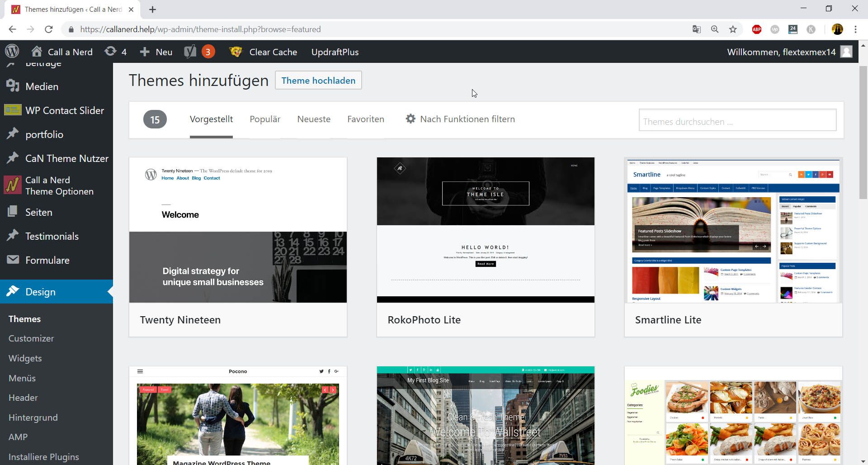Bookmark this page with the star icon
Screen dimensions: 868x465
[x=733, y=29]
